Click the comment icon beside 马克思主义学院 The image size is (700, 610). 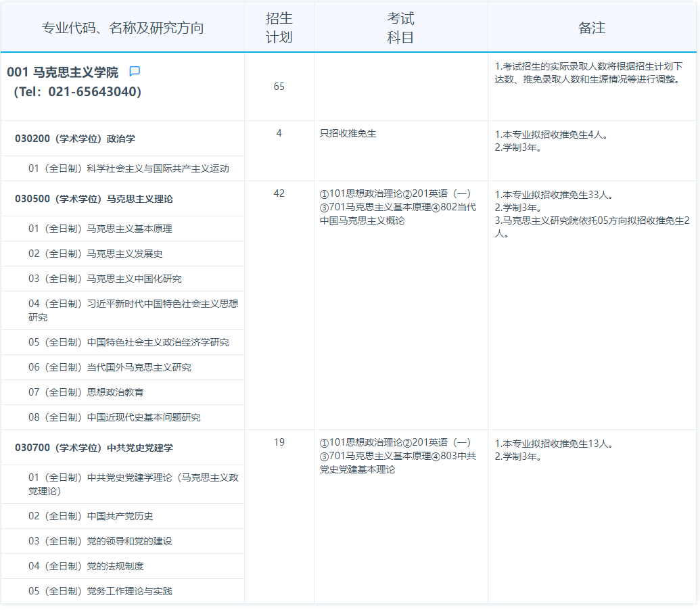[135, 71]
